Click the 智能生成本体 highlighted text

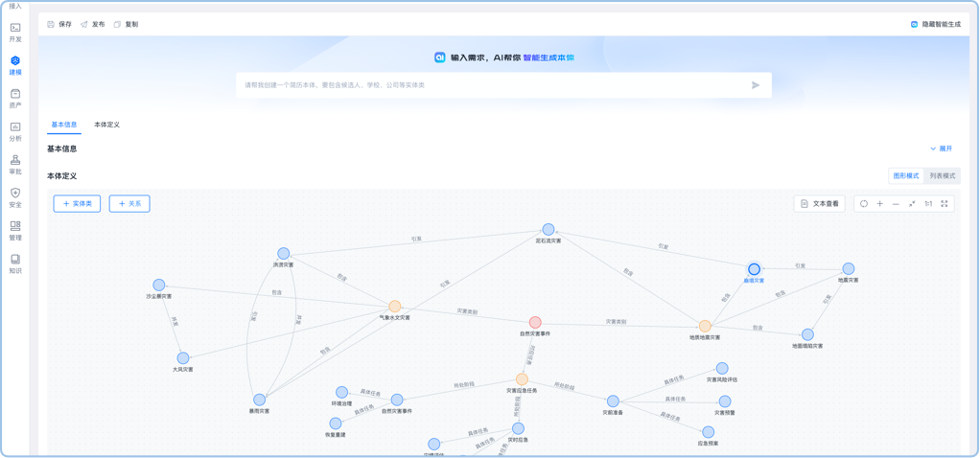point(548,57)
